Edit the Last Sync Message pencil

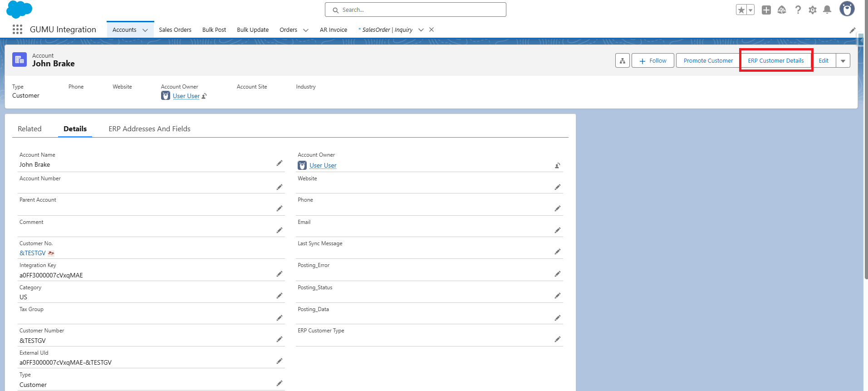pos(558,252)
